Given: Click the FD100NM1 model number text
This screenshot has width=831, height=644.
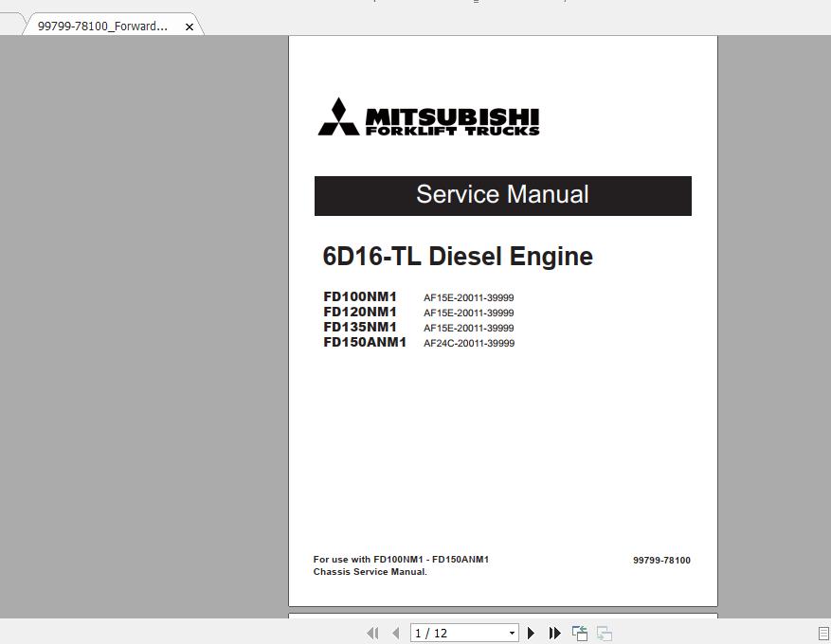Looking at the screenshot, I should pyautogui.click(x=360, y=295).
